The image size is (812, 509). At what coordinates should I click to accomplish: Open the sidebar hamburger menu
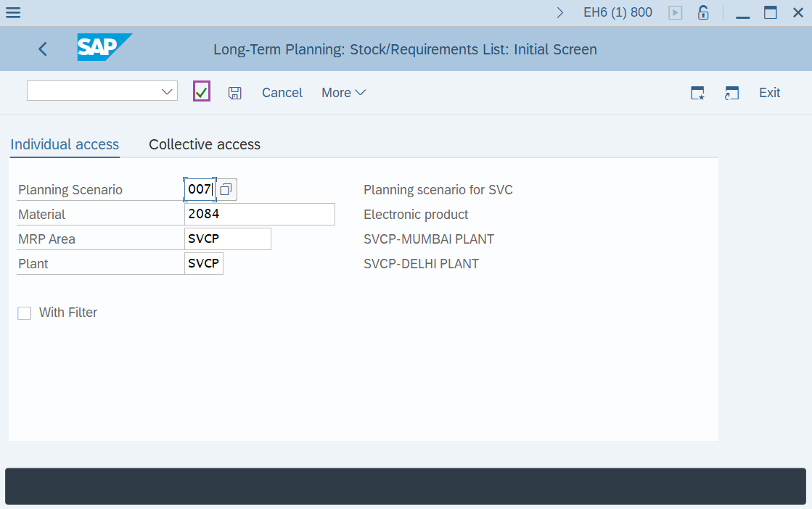[13, 12]
